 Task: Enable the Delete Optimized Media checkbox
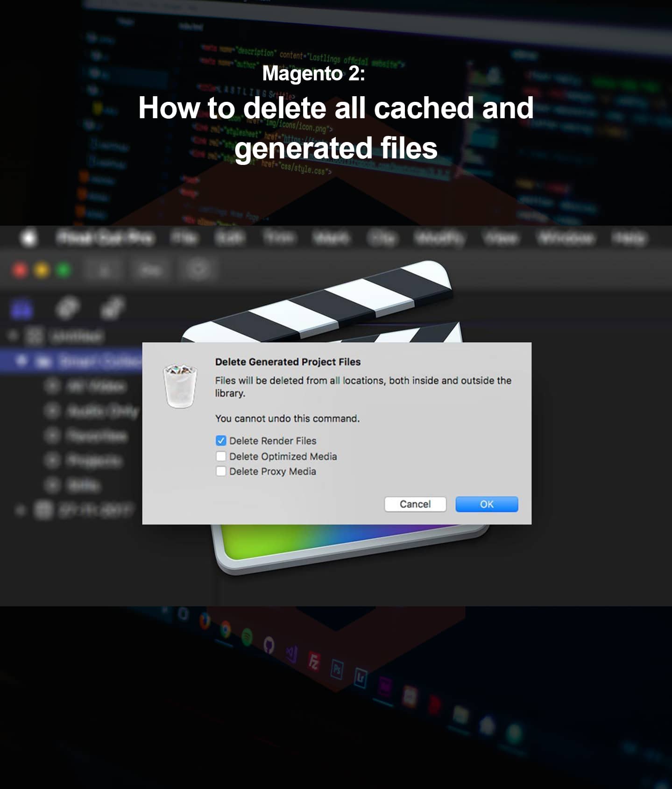click(221, 456)
